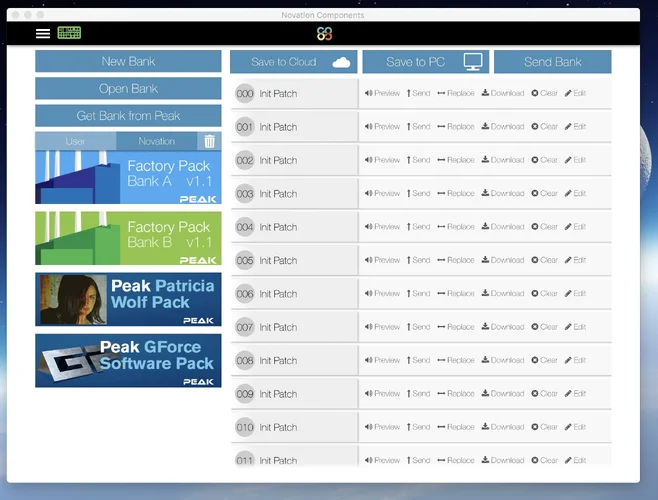Select Init Patch in slot 006

[278, 294]
